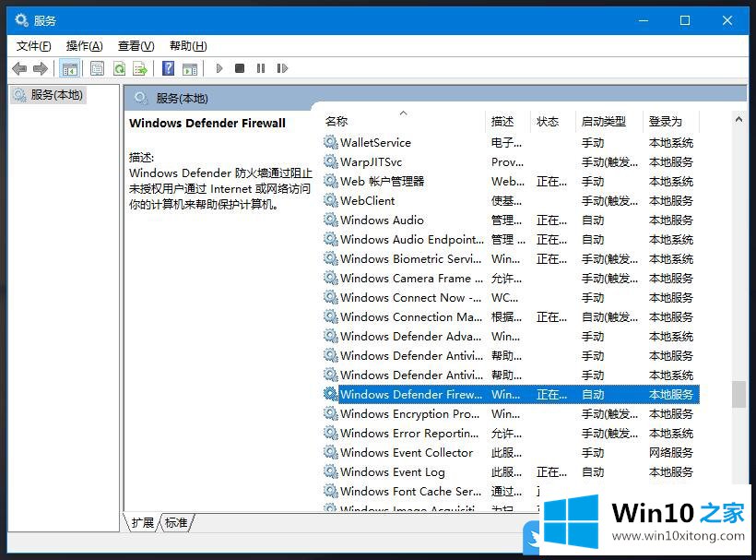The width and height of the screenshot is (756, 560).
Task: Click gear icon beside Windows Event Log
Action: tap(331, 471)
